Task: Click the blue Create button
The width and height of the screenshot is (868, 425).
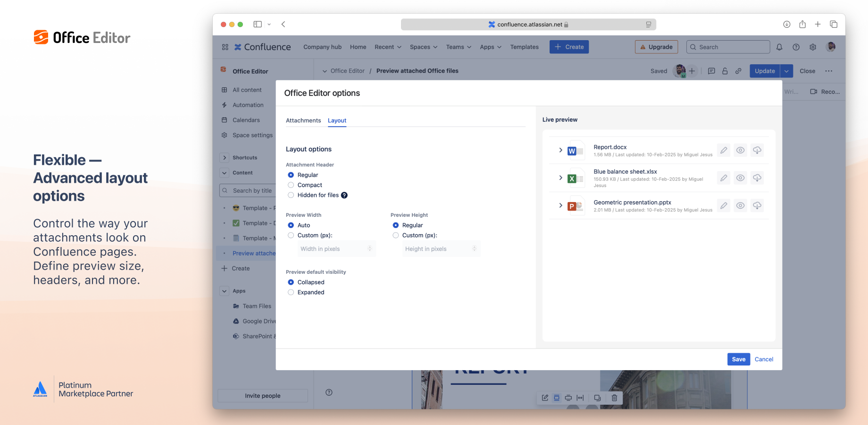Action: tap(569, 47)
